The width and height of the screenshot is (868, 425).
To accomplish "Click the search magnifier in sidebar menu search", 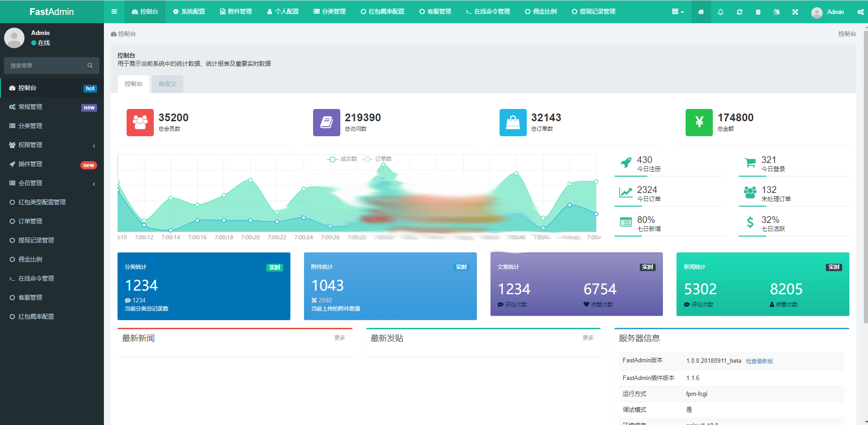I will coord(90,66).
